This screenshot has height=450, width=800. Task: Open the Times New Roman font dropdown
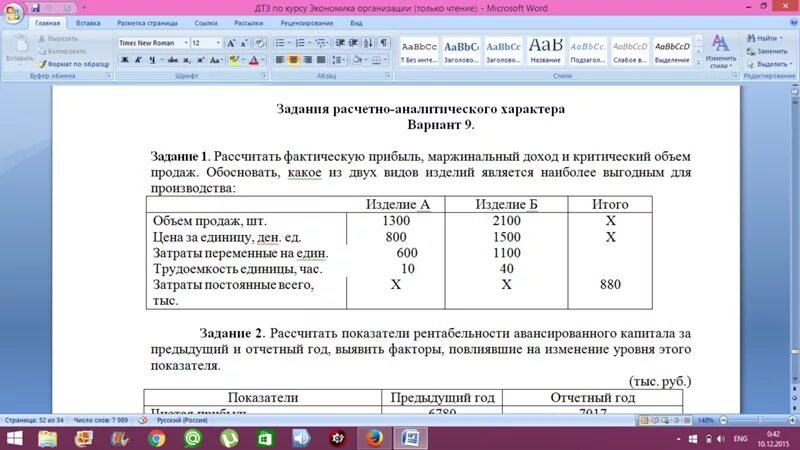[x=186, y=43]
